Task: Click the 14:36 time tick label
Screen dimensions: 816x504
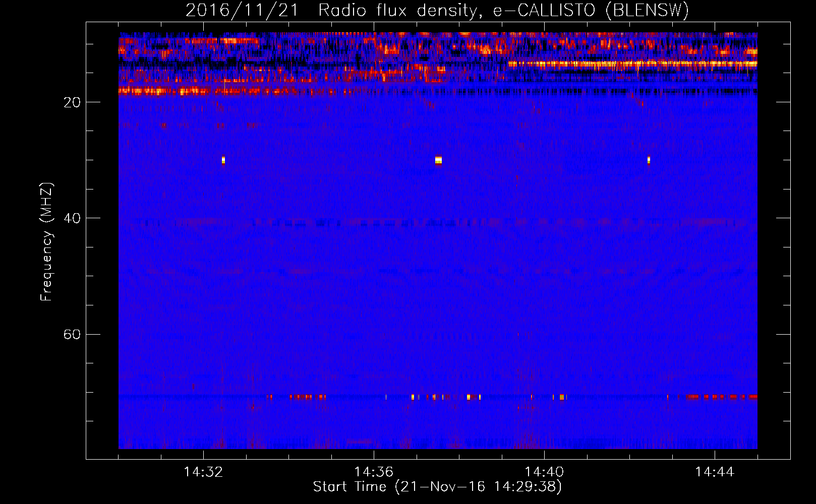Action: pos(374,472)
